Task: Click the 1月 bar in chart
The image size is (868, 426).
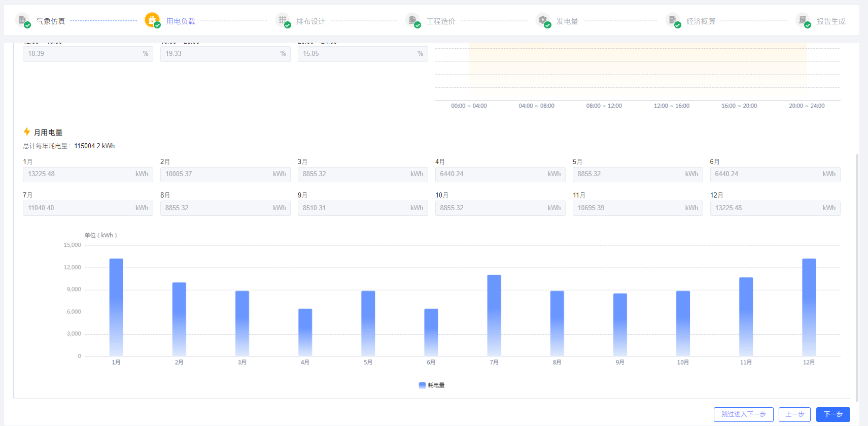Action: [x=116, y=307]
